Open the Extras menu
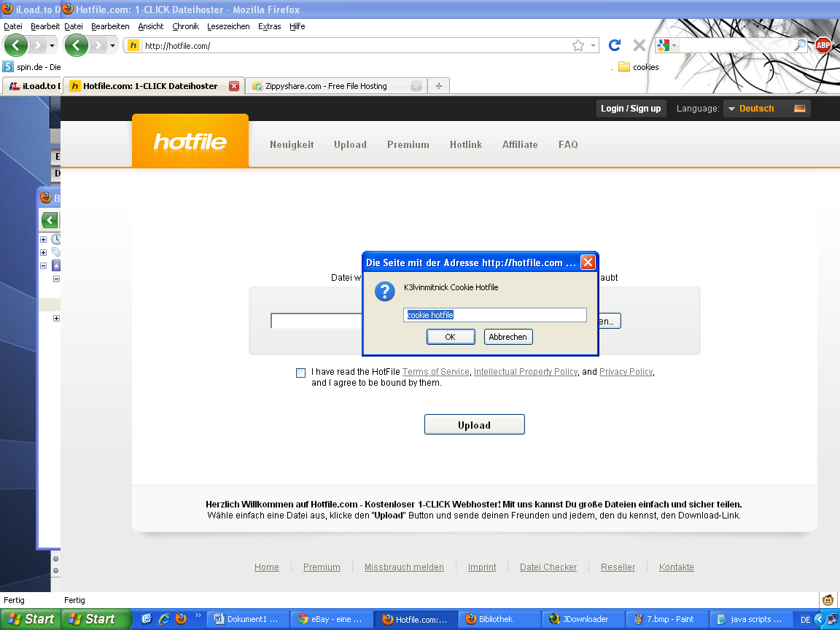Screen dimensions: 840x630 [270, 26]
